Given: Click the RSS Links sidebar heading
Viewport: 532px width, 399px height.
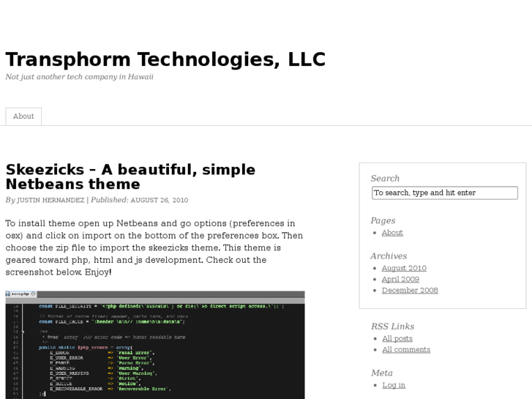Looking at the screenshot, I should coord(392,327).
